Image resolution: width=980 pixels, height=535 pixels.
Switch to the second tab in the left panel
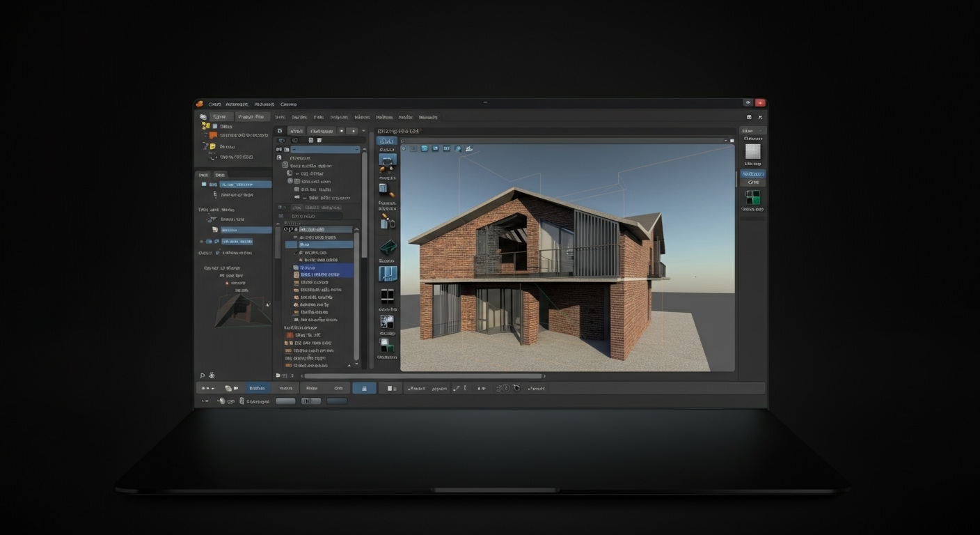point(221,175)
